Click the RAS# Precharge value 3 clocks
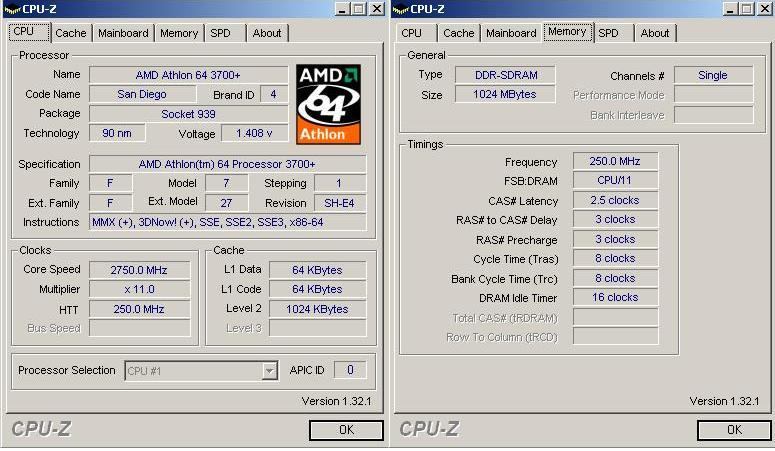The width and height of the screenshot is (775, 451). (x=615, y=239)
